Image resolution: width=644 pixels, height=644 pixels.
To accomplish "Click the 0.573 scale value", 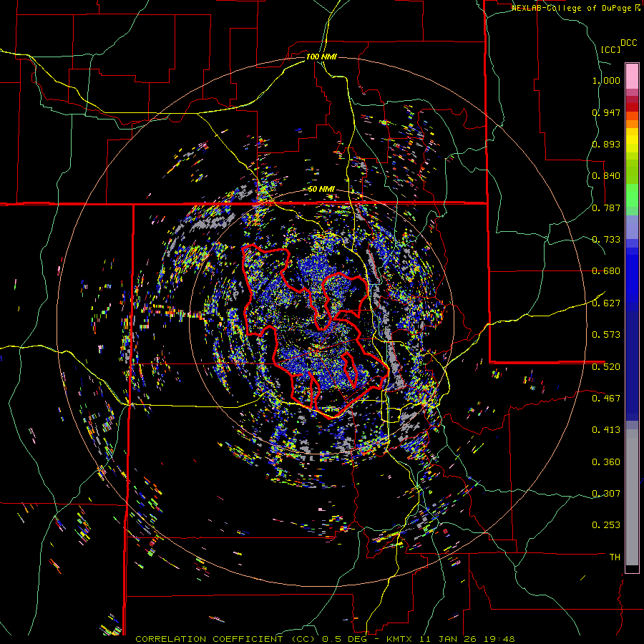I will click(606, 335).
